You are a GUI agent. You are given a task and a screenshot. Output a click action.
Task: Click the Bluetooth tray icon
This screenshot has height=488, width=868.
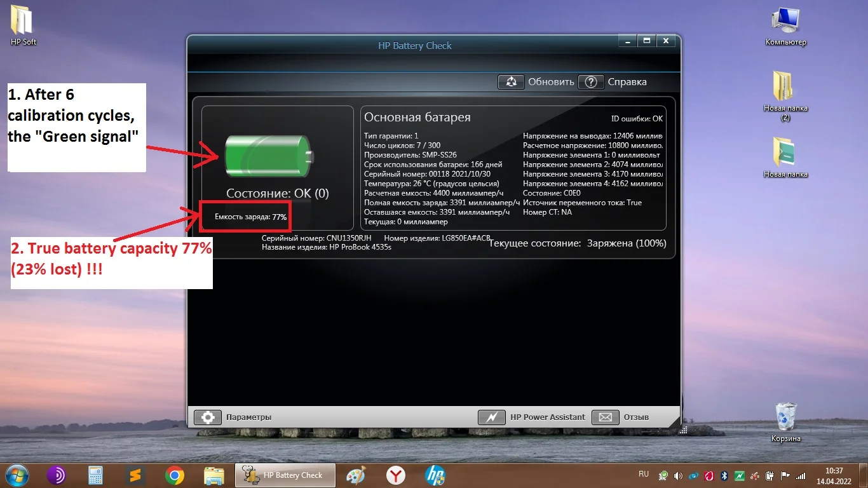pos(724,475)
